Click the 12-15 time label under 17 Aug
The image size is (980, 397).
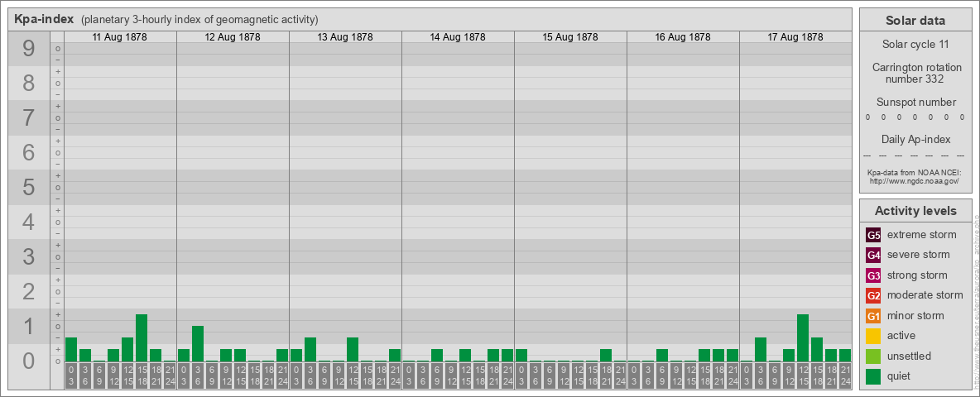coord(803,375)
